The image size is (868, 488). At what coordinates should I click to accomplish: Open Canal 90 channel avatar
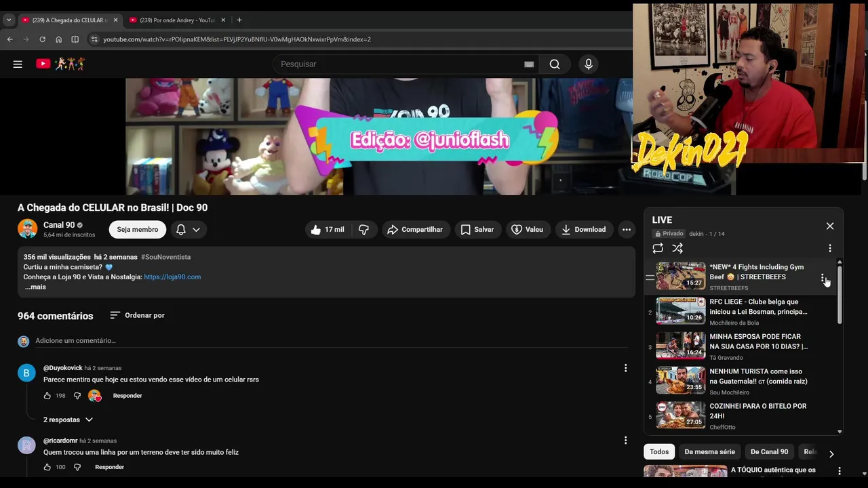coord(27,229)
